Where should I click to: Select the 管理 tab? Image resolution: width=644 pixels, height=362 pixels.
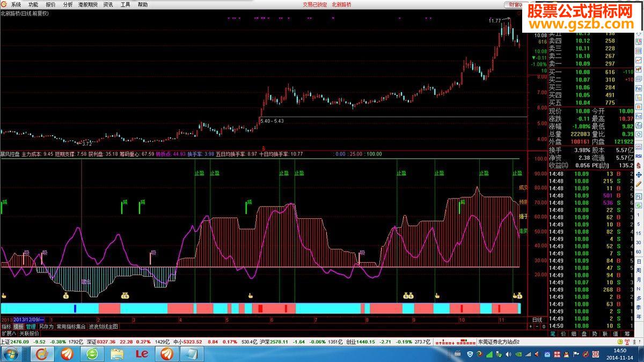31,326
